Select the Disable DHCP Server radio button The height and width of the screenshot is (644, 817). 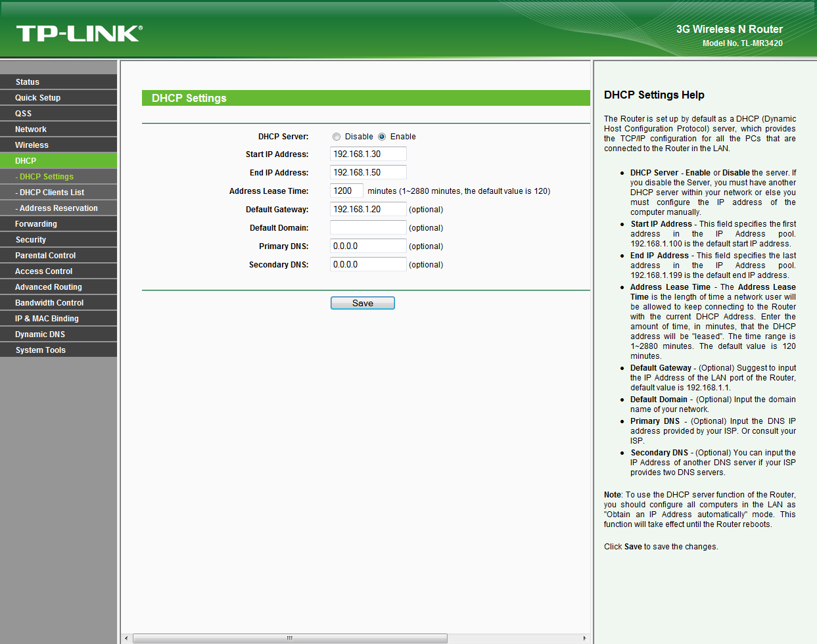(337, 137)
